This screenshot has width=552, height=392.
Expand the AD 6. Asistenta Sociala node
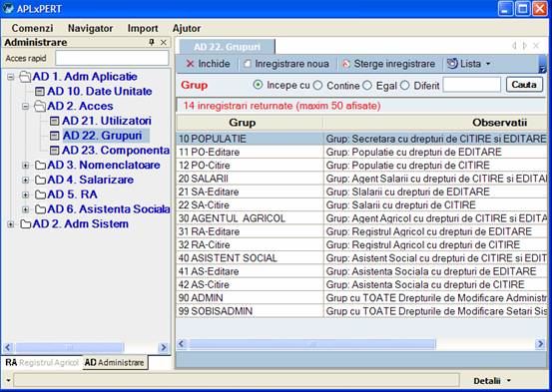tap(25, 209)
